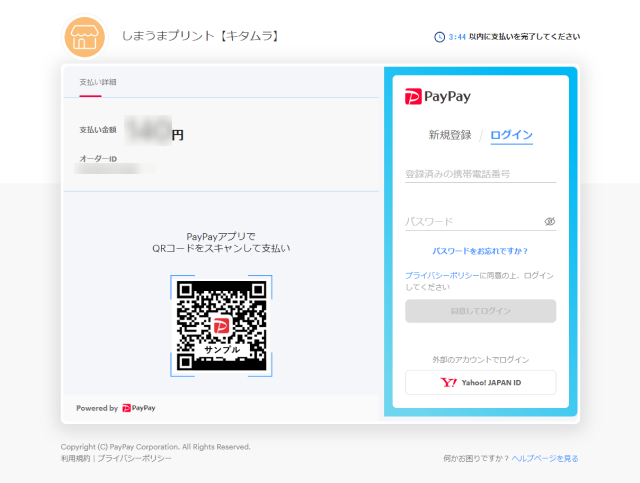The height and width of the screenshot is (483, 640).
Task: Open footer プライバシーポリシー link
Action: (x=134, y=459)
